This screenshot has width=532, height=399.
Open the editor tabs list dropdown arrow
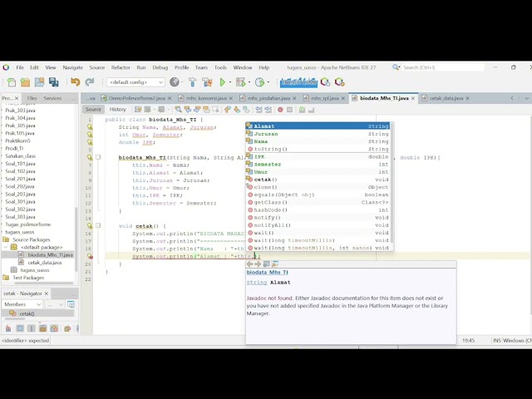pyautogui.click(x=526, y=98)
